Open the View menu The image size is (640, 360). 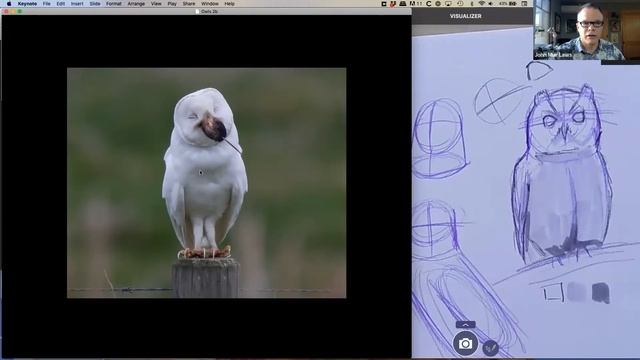point(156,4)
